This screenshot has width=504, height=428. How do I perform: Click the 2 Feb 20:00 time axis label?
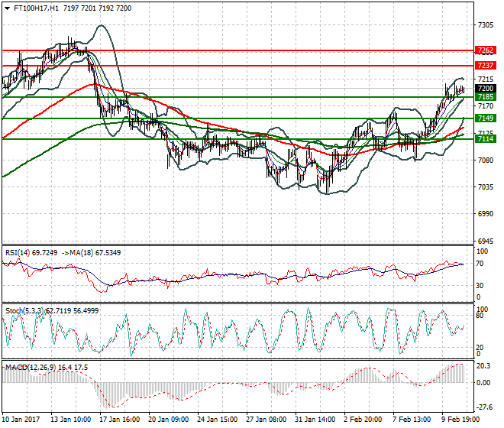click(363, 420)
